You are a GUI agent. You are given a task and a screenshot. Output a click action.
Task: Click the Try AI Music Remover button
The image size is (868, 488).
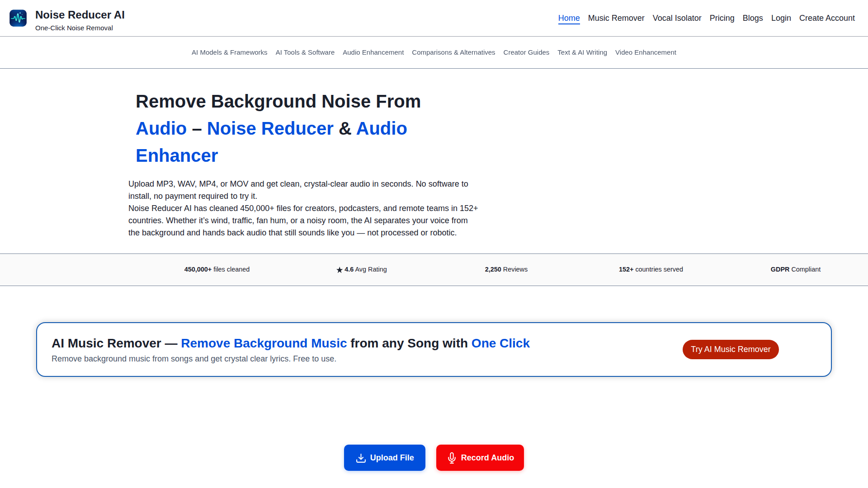pyautogui.click(x=731, y=349)
